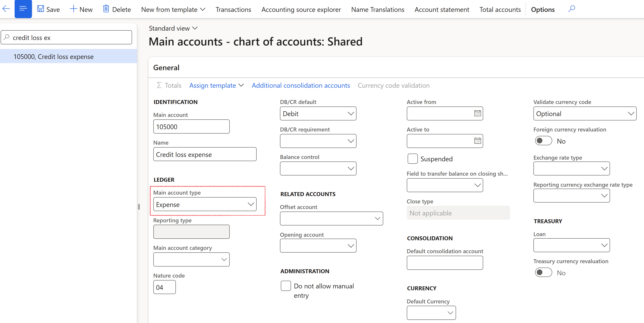Open the Active from calendar picker
Screen dimensions: 644x323
[478, 113]
